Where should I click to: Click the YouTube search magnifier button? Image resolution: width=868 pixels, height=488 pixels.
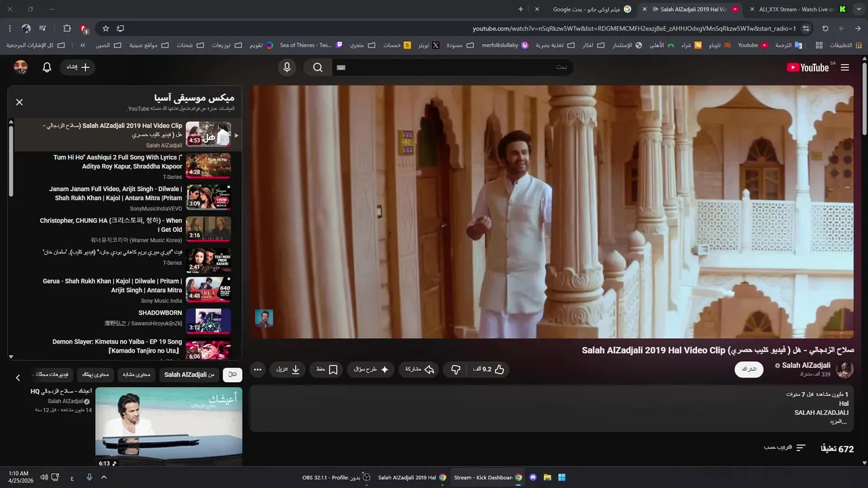click(317, 67)
